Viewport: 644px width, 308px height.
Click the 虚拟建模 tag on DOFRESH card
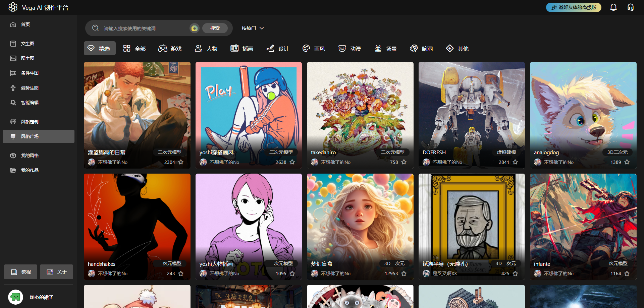point(506,152)
